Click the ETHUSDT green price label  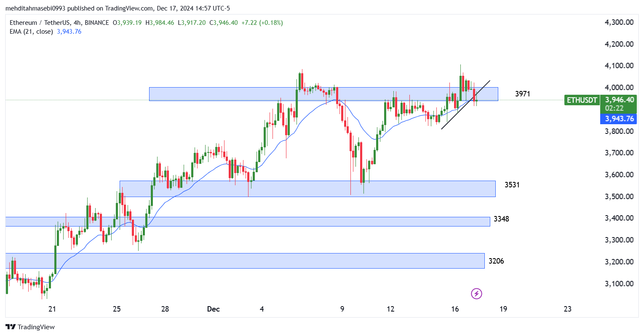tap(582, 100)
